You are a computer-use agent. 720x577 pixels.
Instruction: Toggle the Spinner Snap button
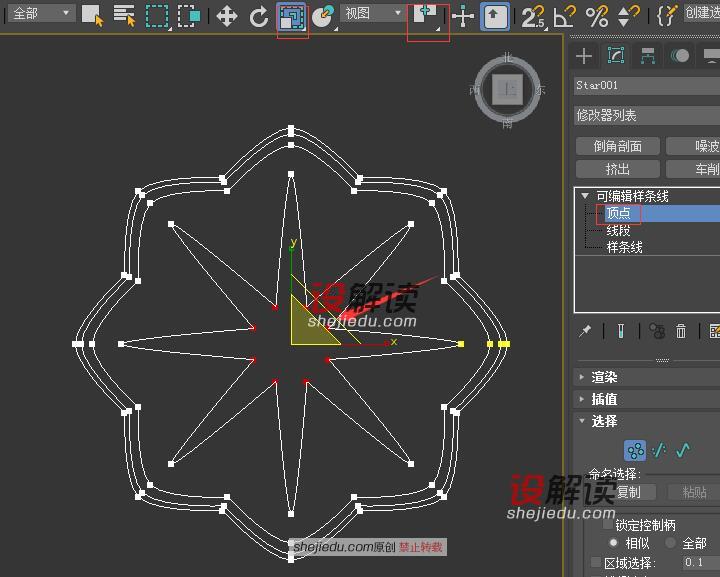pos(629,17)
